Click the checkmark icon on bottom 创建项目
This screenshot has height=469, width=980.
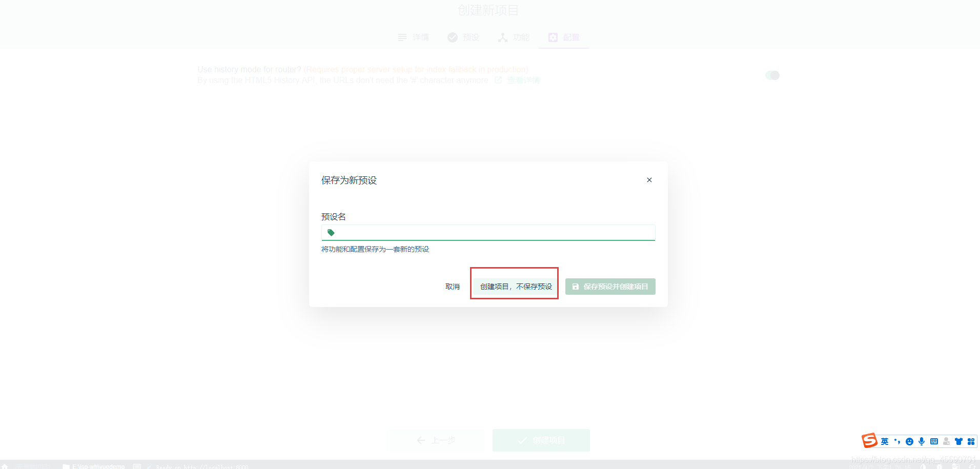(522, 441)
